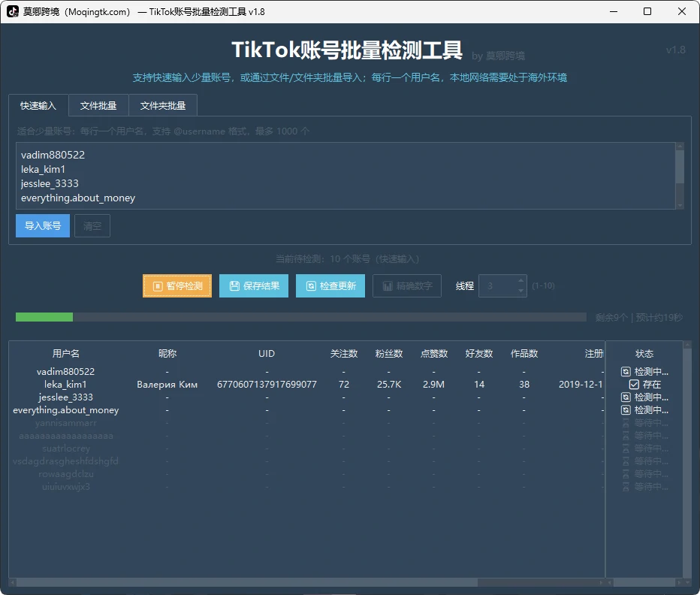Click the 存在 checkmark icon for leka_kim1
The height and width of the screenshot is (595, 700).
tap(634, 385)
